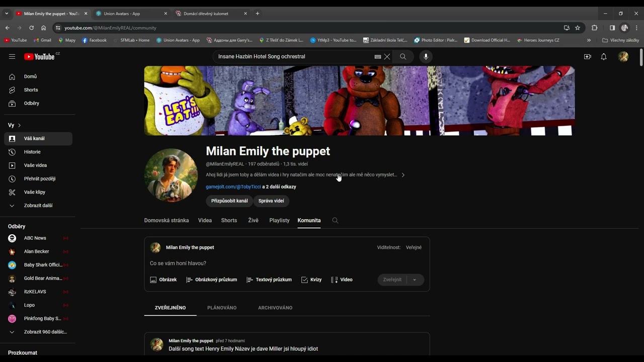Open Vaše klipy in the sidebar

pyautogui.click(x=38, y=192)
